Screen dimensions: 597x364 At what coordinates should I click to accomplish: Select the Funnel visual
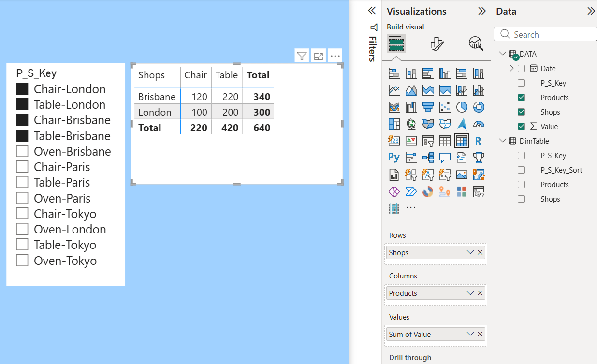(428, 107)
